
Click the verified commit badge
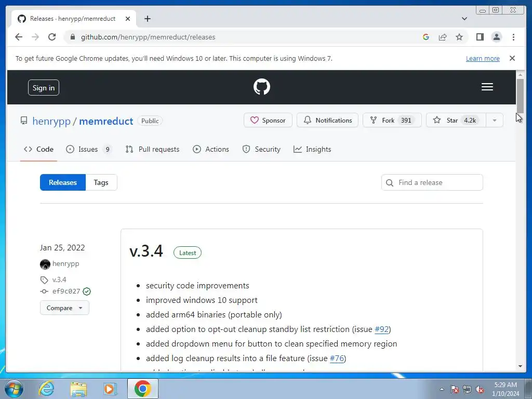[87, 291]
